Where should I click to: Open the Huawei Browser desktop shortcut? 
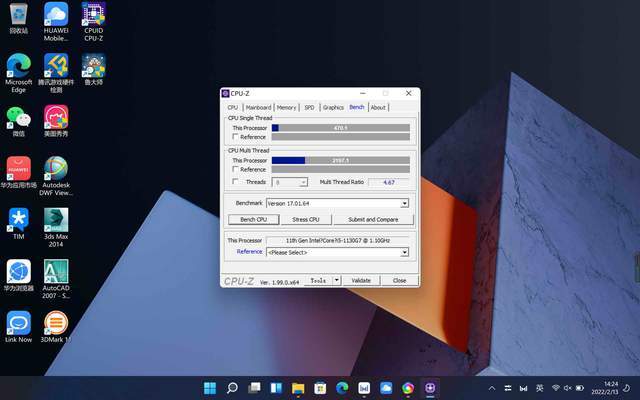click(18, 276)
